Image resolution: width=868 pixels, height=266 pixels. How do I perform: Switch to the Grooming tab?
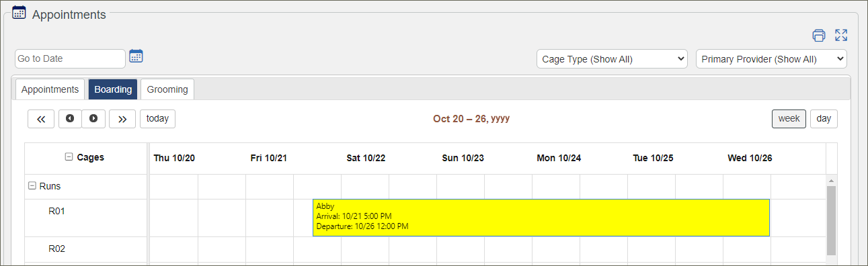pos(167,89)
